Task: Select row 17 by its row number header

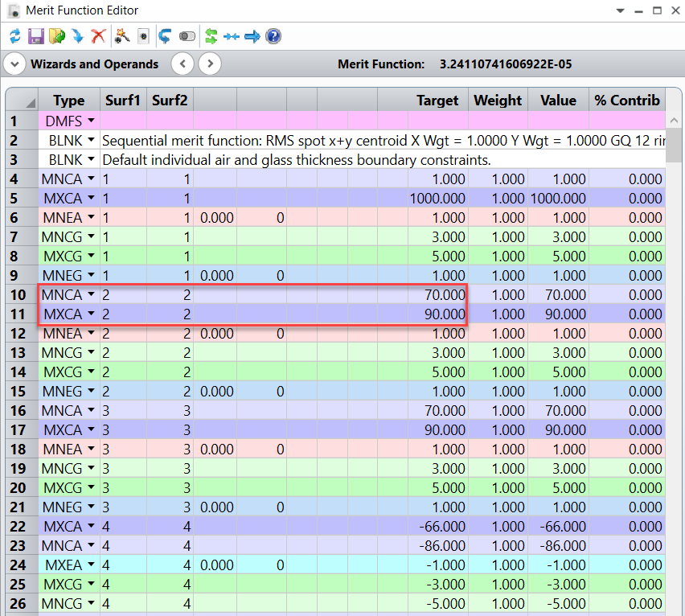Action: point(23,429)
